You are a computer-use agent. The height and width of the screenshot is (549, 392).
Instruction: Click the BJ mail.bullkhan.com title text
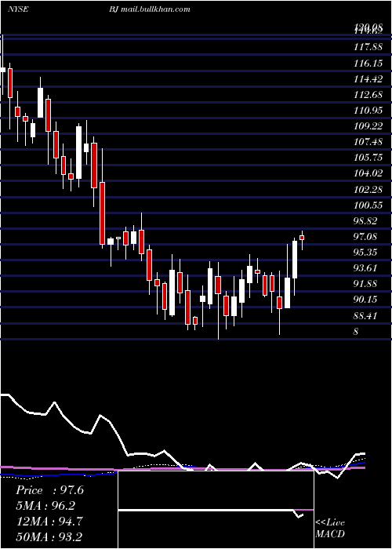tap(150, 9)
